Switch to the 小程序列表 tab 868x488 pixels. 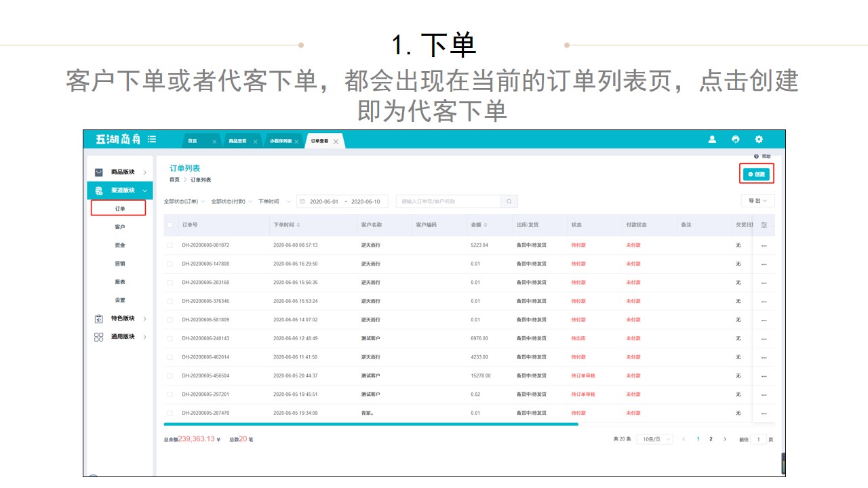[x=281, y=141]
